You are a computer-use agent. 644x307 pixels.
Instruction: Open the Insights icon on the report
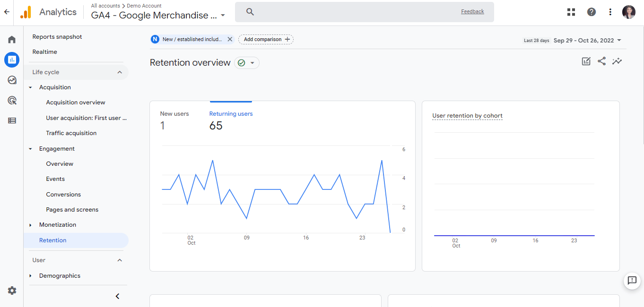point(617,61)
